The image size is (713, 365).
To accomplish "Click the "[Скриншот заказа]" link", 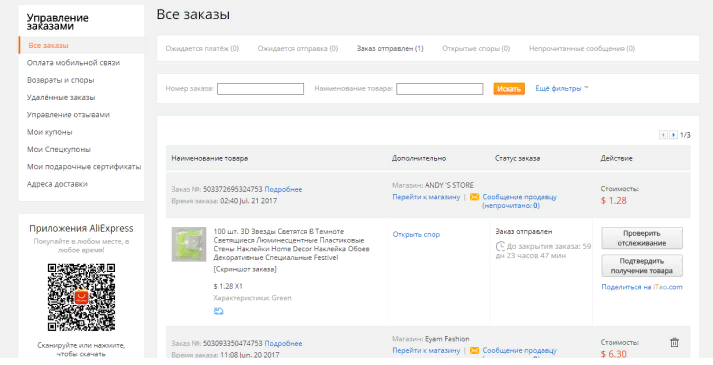I will pos(245,269).
